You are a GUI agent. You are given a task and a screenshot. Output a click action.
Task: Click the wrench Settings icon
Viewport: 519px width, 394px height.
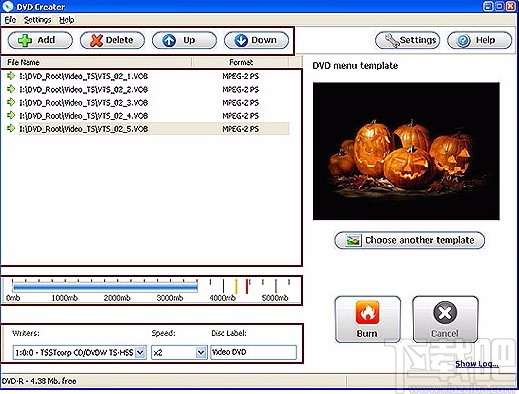(392, 40)
